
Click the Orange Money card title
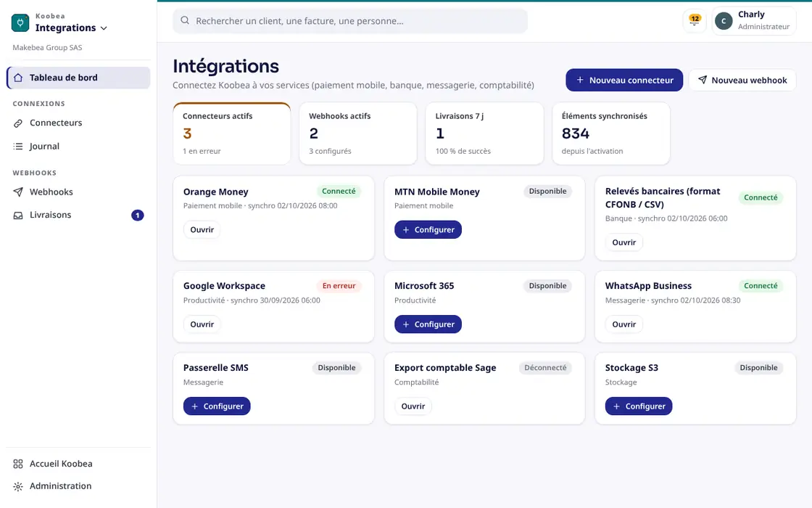pyautogui.click(x=215, y=192)
